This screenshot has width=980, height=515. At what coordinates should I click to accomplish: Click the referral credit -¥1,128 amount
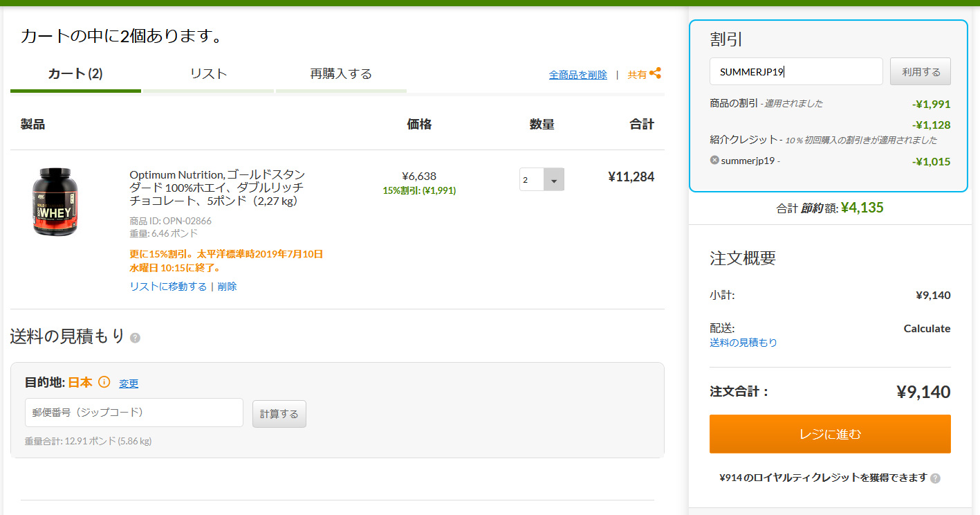click(931, 125)
